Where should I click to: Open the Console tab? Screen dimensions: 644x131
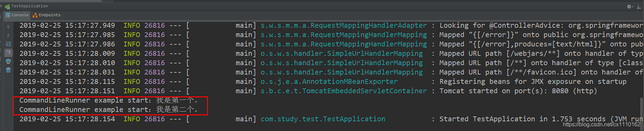click(x=17, y=15)
